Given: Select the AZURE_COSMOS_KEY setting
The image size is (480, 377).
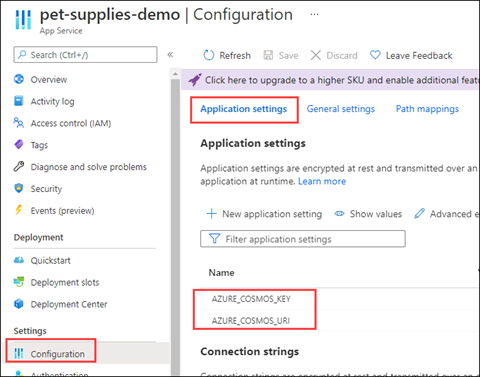Looking at the screenshot, I should point(251,299).
